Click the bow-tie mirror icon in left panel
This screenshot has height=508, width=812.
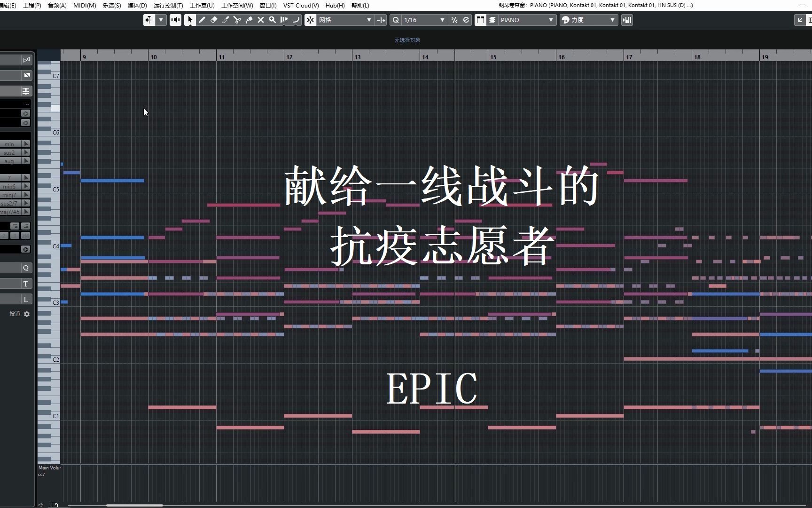pyautogui.click(x=26, y=60)
